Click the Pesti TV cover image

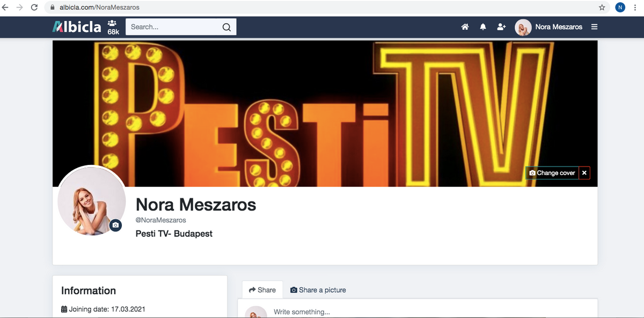pyautogui.click(x=325, y=113)
